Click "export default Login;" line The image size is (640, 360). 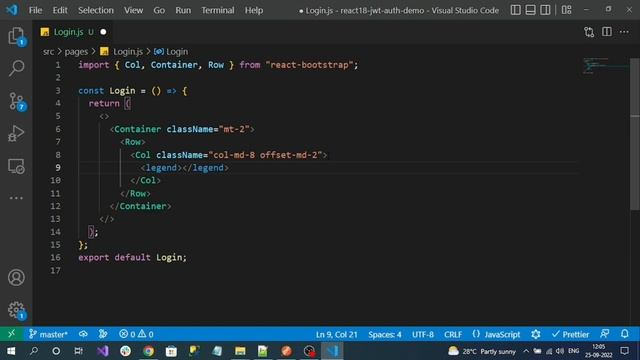coord(132,258)
